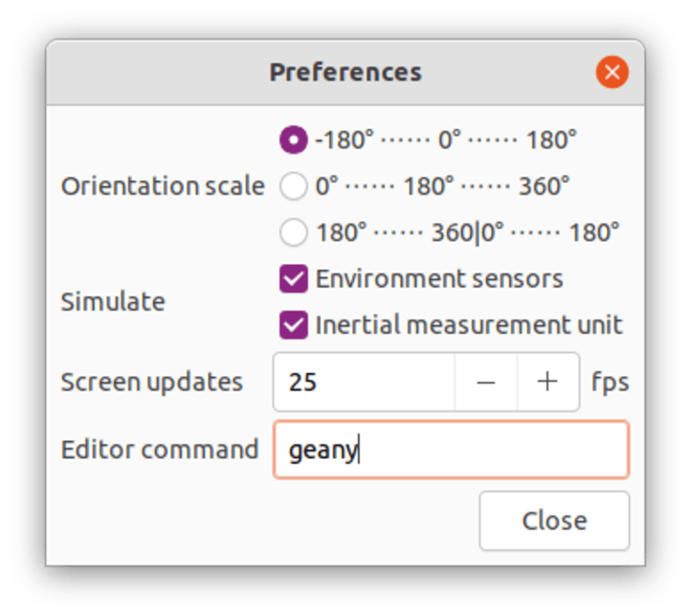Increase screen updates with the plus button
This screenshot has height=616, width=689.
tap(548, 382)
